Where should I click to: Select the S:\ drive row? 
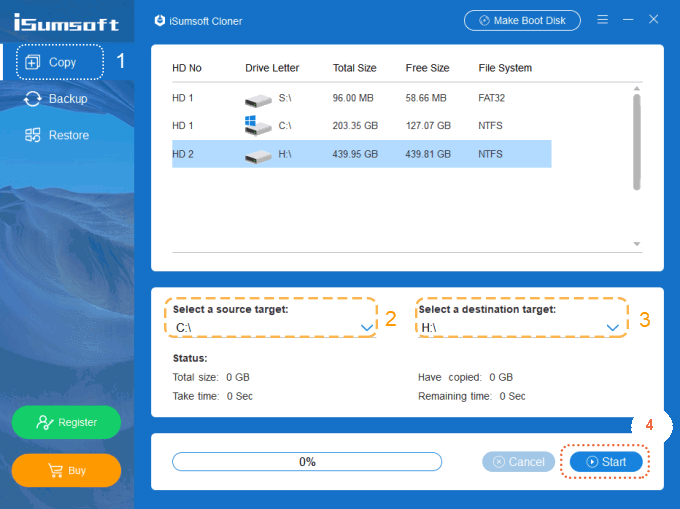point(362,98)
